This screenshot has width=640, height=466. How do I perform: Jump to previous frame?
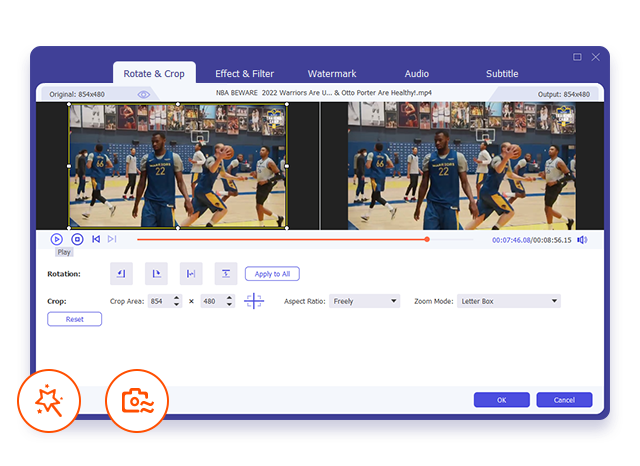96,239
